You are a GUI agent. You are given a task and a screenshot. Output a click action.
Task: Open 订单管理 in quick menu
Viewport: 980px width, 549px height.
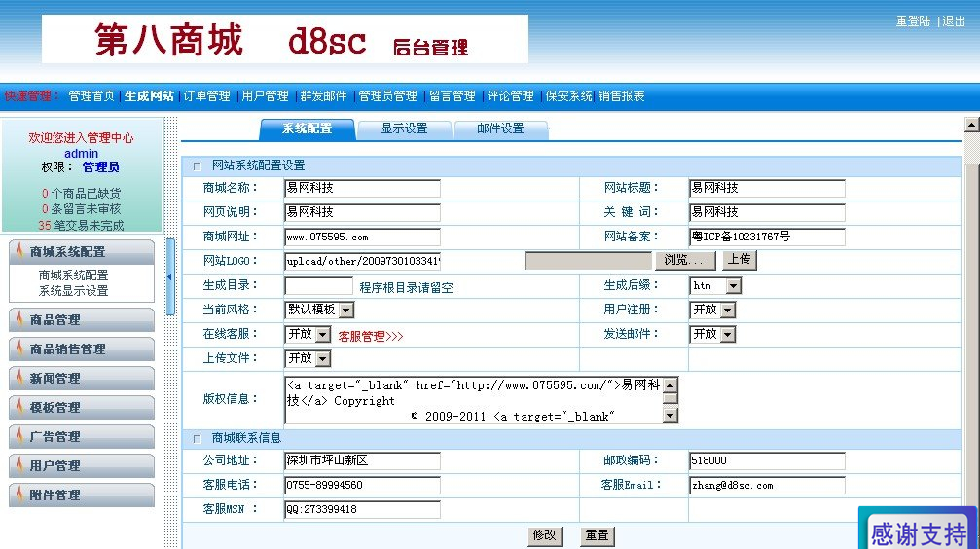pos(207,96)
